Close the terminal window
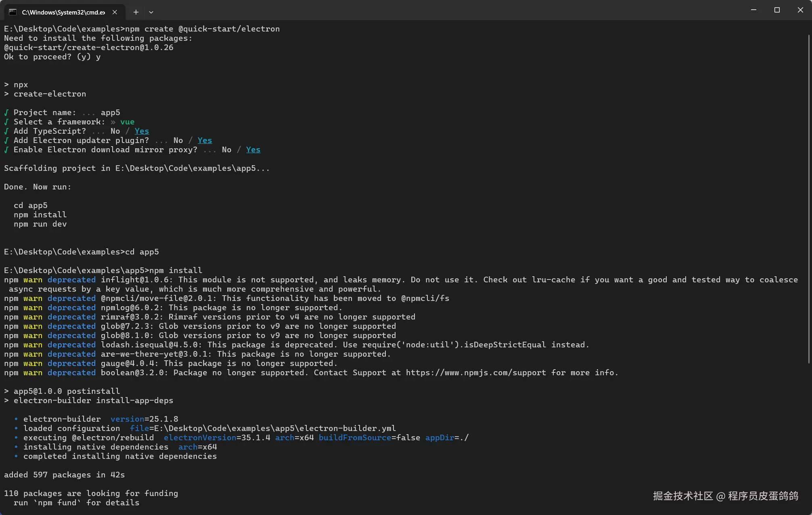This screenshot has height=515, width=812. coord(800,10)
